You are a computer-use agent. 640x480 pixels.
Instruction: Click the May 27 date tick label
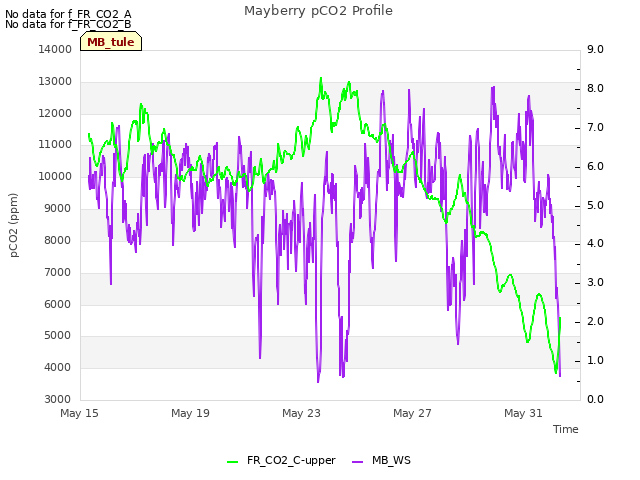click(412, 413)
